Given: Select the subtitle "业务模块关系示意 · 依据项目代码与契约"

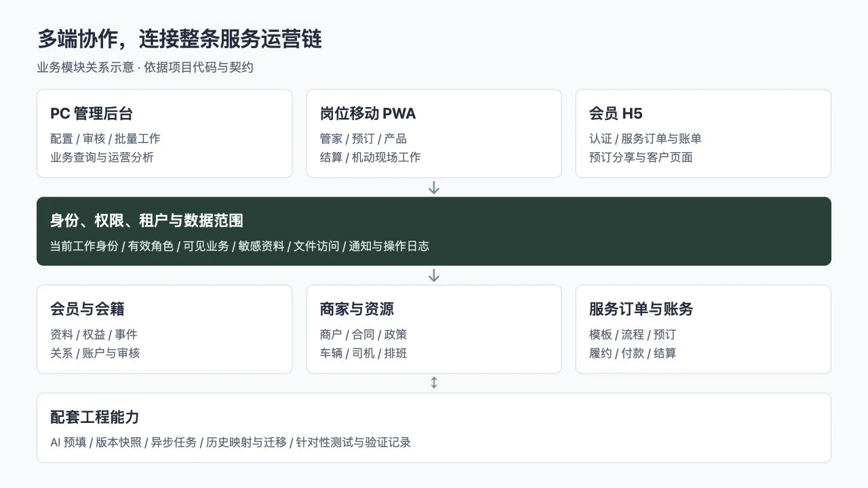Looking at the screenshot, I should point(145,68).
